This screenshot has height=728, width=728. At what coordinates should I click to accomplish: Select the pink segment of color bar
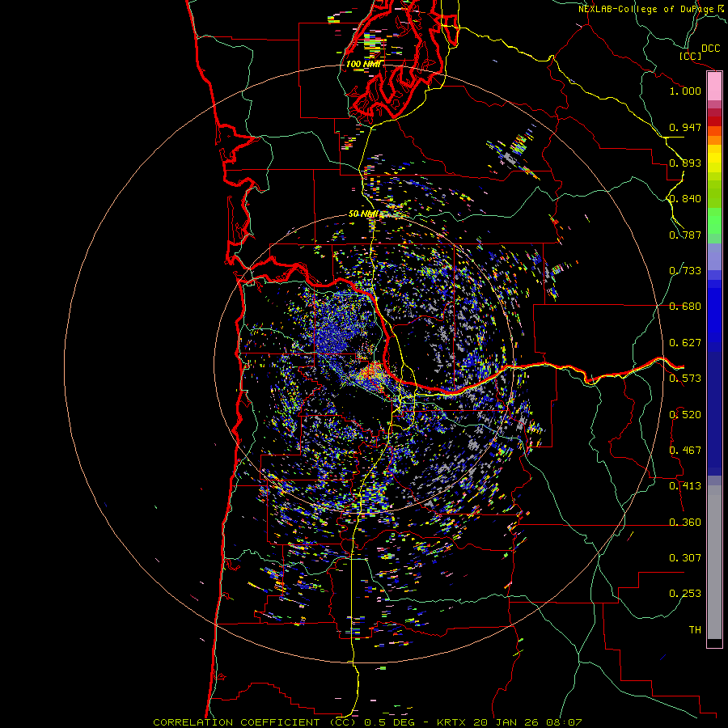714,87
